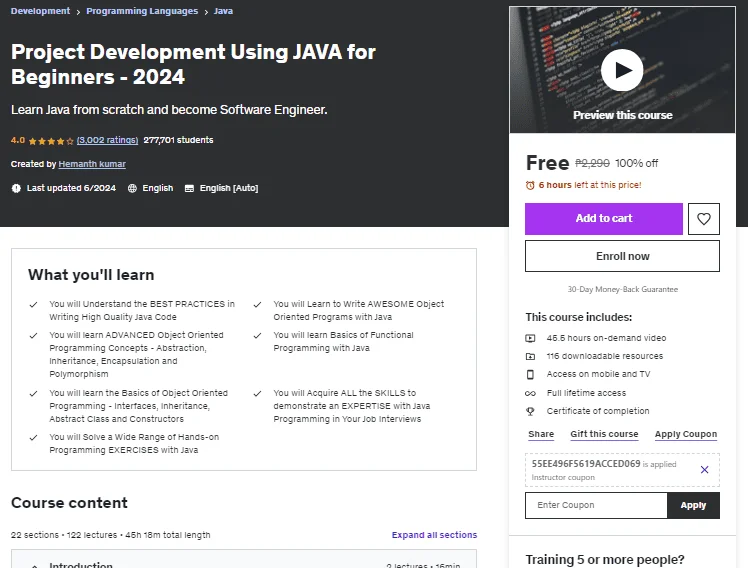Click checkmark beside Wide Range of Hands-on item
Image resolution: width=748 pixels, height=568 pixels.
point(33,437)
